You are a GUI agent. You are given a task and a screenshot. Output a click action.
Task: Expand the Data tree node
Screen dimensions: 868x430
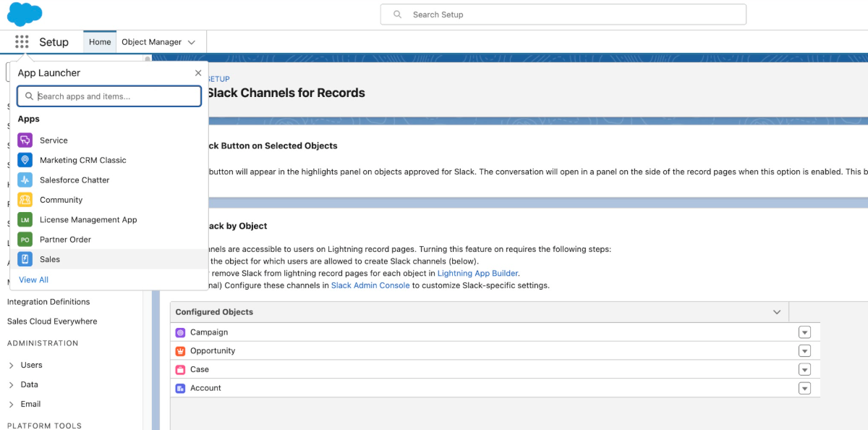point(12,385)
